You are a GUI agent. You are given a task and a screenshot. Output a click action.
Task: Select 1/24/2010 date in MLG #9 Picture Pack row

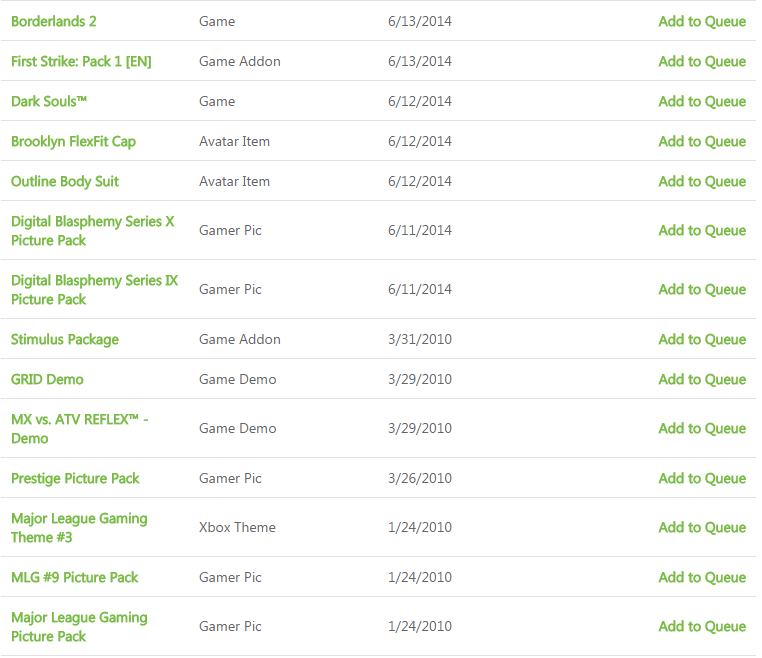420,577
